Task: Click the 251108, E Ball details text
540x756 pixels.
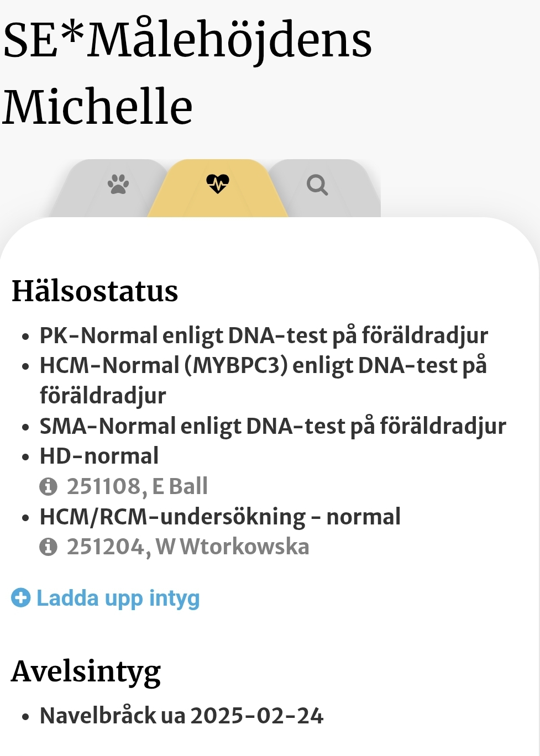Action: (x=137, y=487)
